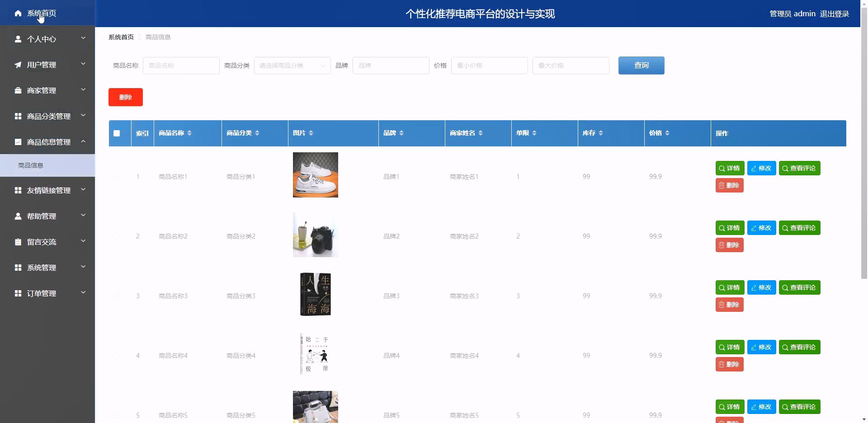Viewport: 868px width, 423px height.
Task: Sort table by 商家姓名 column arrows
Action: click(481, 133)
